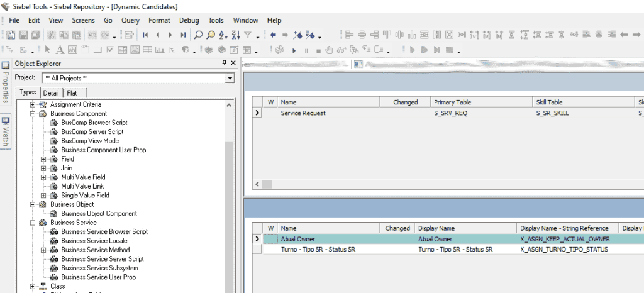
Task: Go to the first record
Action: pyautogui.click(x=145, y=35)
